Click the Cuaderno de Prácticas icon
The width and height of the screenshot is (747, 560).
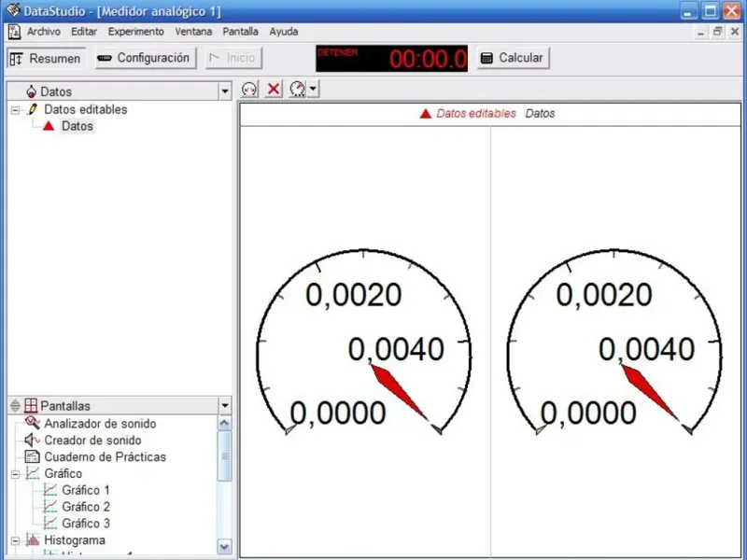(x=32, y=456)
